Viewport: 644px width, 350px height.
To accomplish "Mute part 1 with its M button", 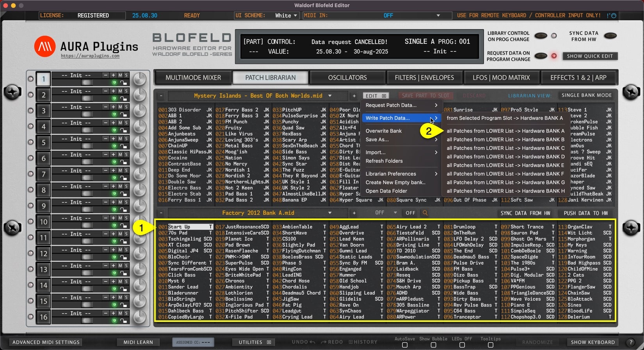I will (120, 75).
